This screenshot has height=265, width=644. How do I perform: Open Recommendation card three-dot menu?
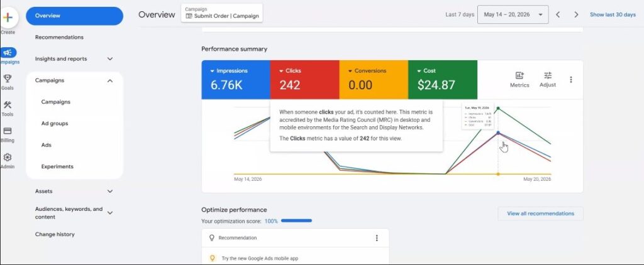click(x=377, y=238)
